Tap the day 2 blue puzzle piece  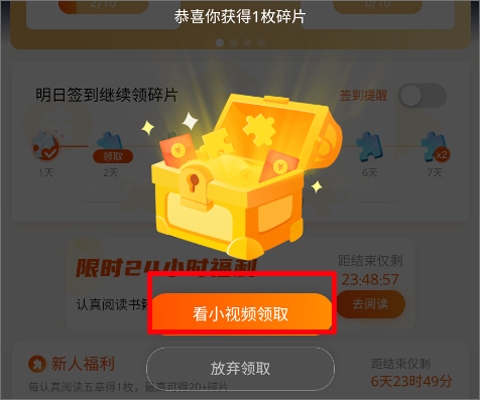click(x=109, y=142)
